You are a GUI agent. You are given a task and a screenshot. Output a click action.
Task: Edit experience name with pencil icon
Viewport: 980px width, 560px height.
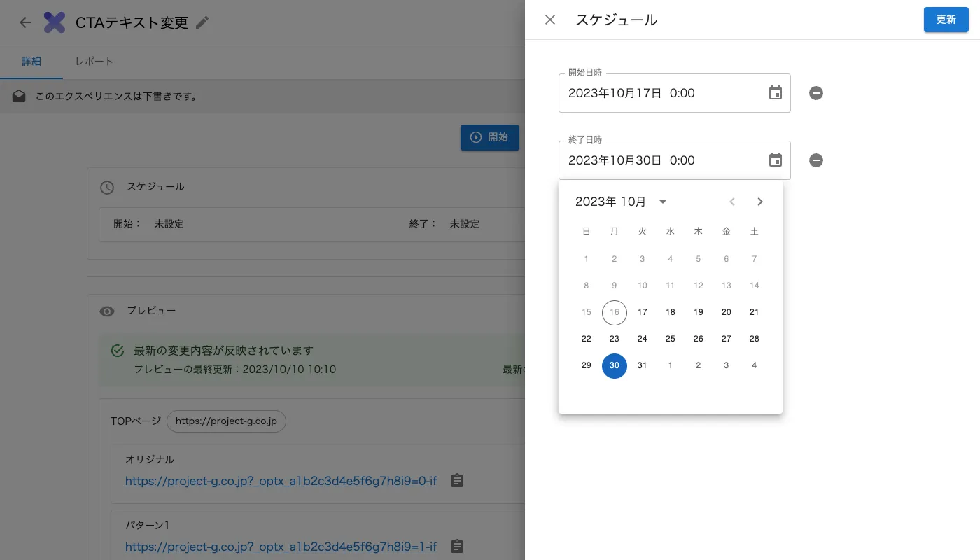202,22
